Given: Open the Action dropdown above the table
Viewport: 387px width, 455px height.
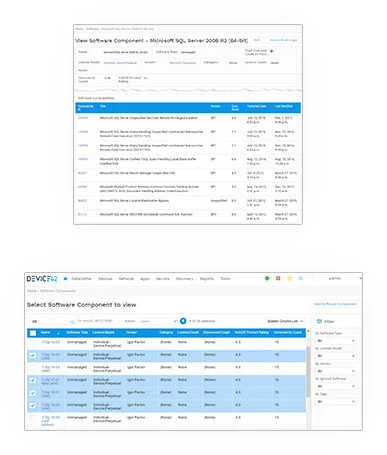Looking at the screenshot, I should (158, 321).
